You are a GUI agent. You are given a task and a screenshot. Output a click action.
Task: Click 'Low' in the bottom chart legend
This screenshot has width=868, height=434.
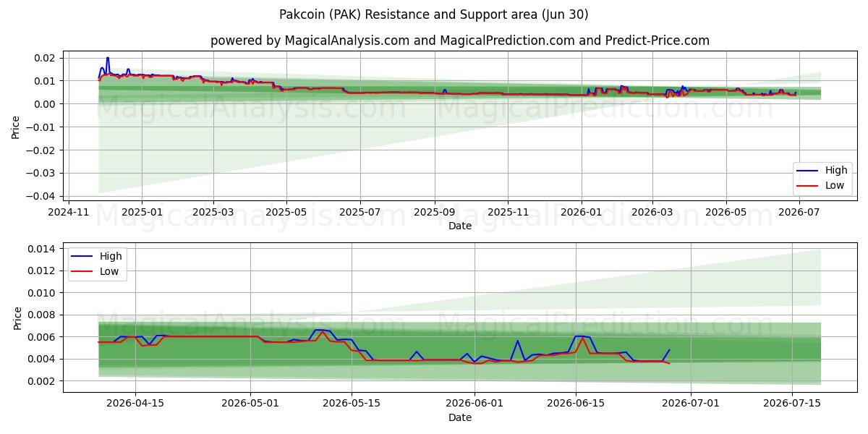110,271
